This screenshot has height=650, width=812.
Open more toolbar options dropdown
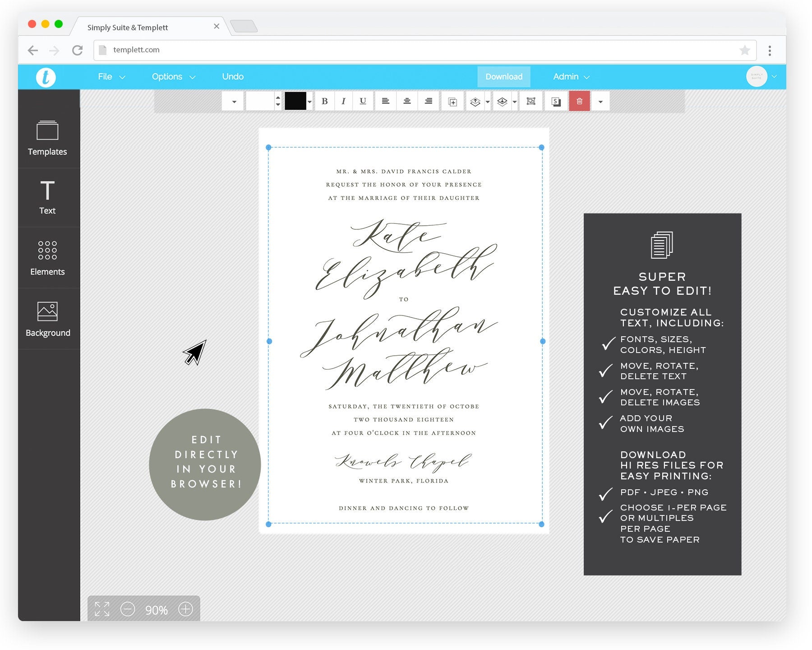(x=600, y=102)
